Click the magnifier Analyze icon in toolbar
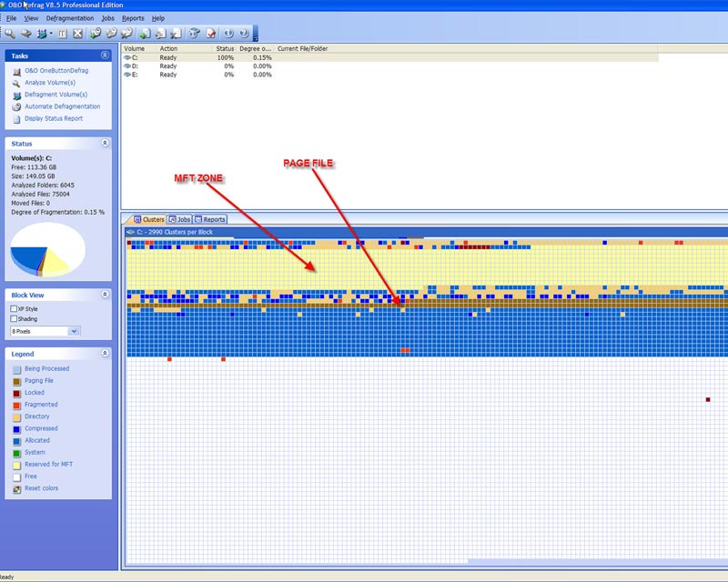Image resolution: width=728 pixels, height=582 pixels. pos(9,34)
